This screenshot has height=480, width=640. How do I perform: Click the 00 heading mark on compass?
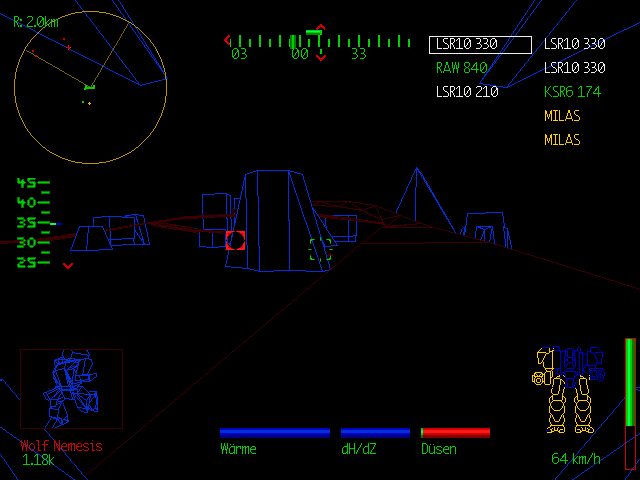point(300,54)
